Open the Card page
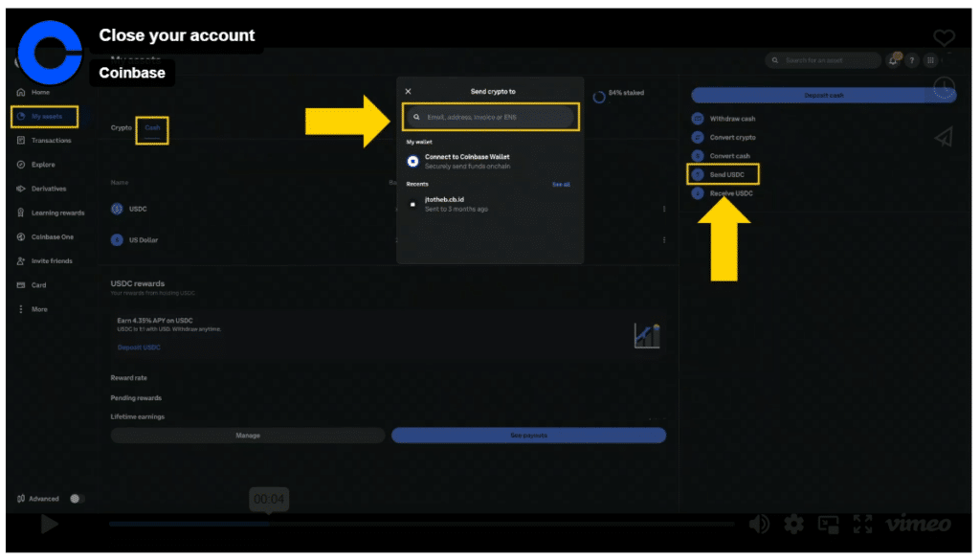This screenshot has width=980, height=560. 32,285
